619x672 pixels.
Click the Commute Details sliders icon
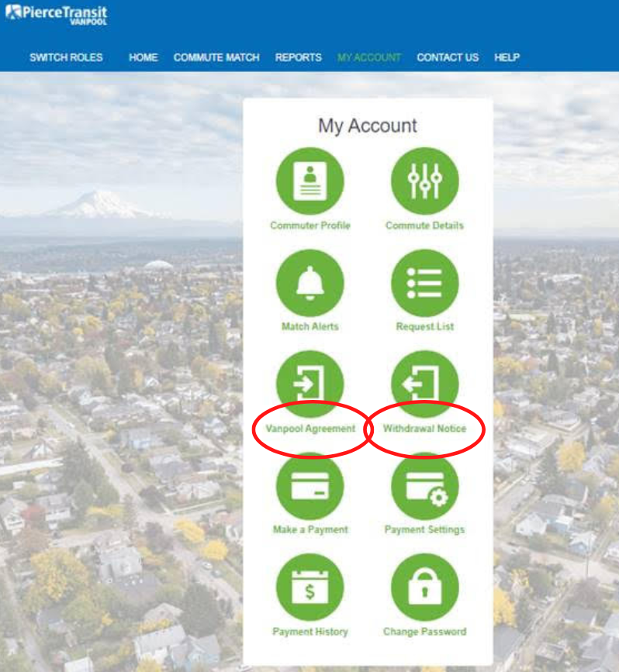click(x=424, y=181)
